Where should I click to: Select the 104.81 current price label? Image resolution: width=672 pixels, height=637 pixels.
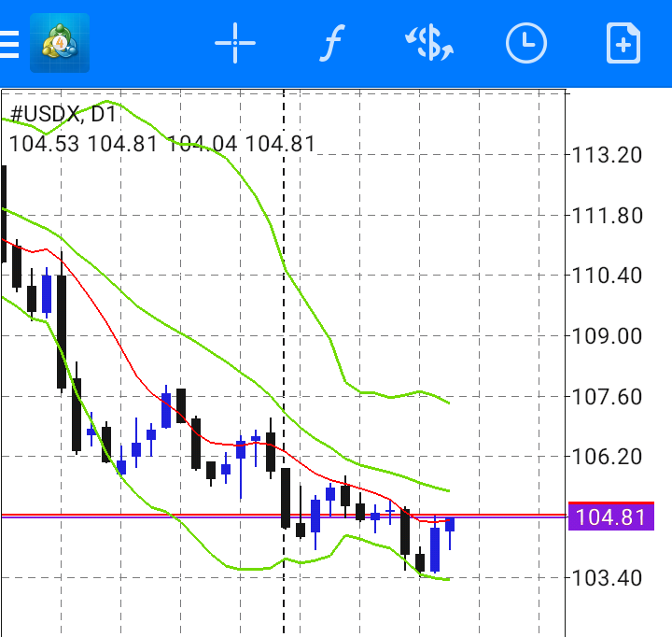(x=610, y=517)
